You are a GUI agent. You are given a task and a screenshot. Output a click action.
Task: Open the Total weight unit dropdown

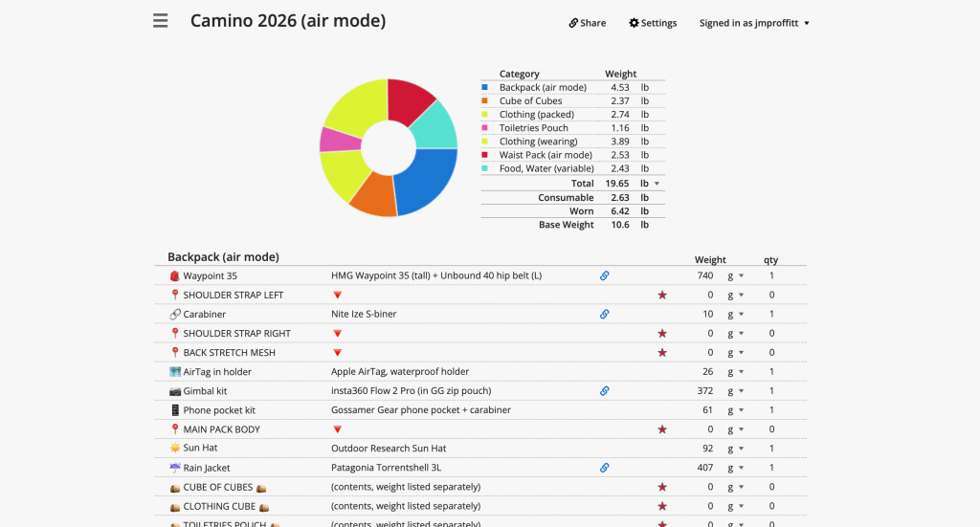point(657,183)
